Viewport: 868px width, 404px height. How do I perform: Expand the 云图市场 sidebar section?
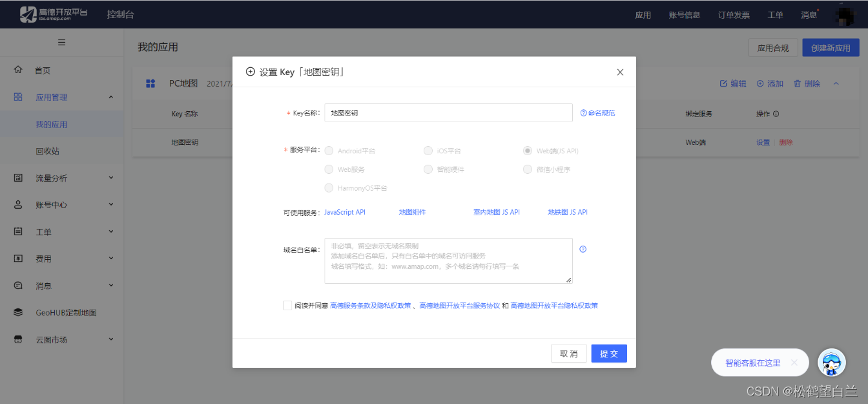click(x=110, y=339)
